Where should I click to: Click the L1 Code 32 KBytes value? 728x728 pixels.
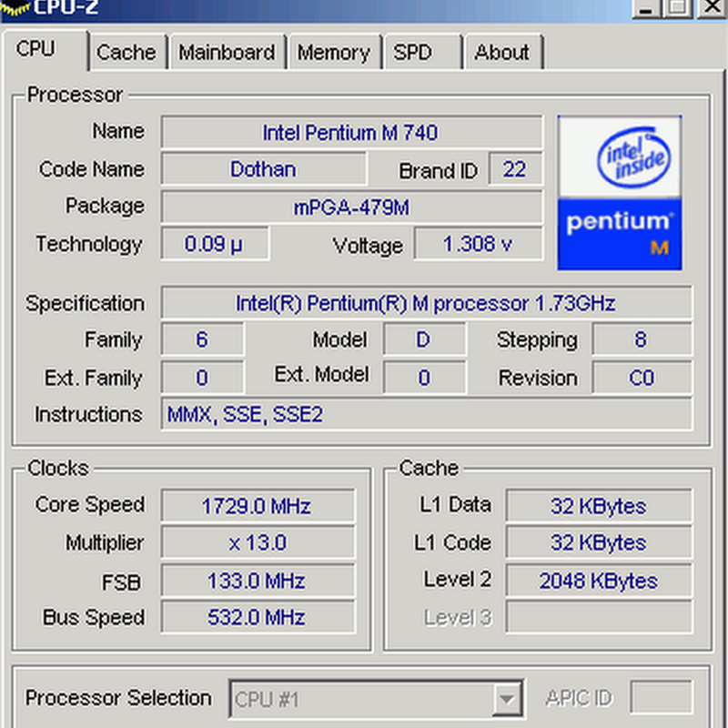[x=599, y=542]
